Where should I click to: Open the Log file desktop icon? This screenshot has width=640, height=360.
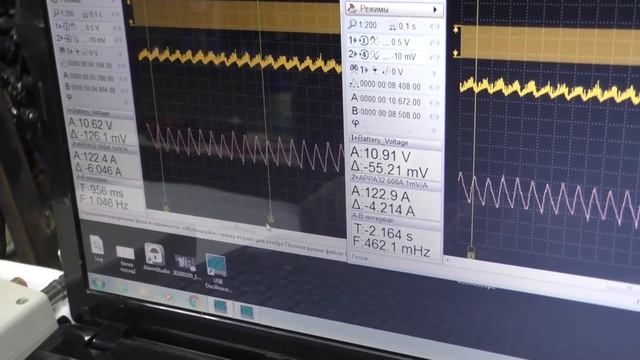click(x=97, y=248)
